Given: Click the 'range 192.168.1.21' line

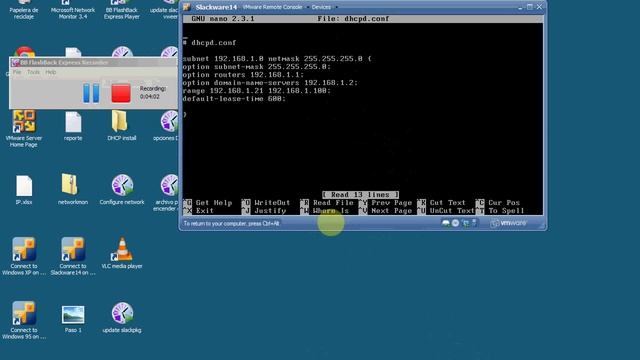Looking at the screenshot, I should pos(257,91).
